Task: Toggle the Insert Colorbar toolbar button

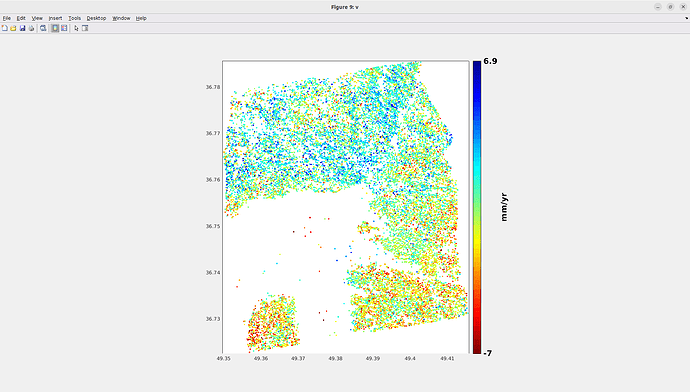Action: pos(55,28)
